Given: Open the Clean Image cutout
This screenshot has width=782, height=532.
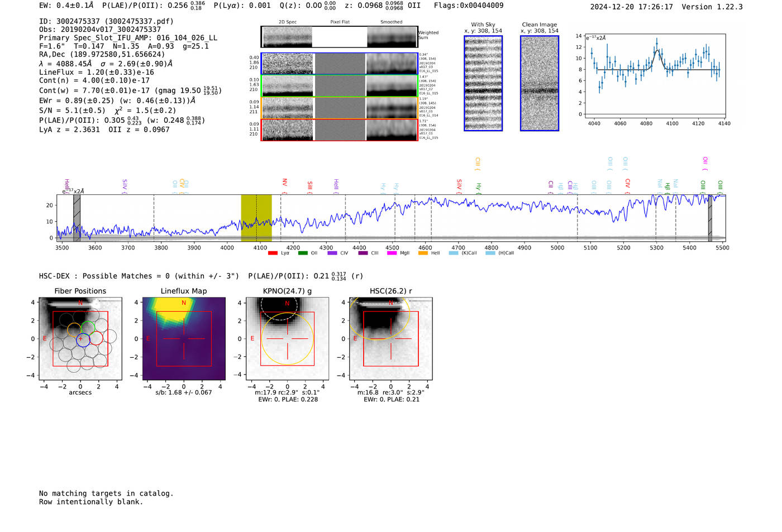Looking at the screenshot, I should pos(539,83).
